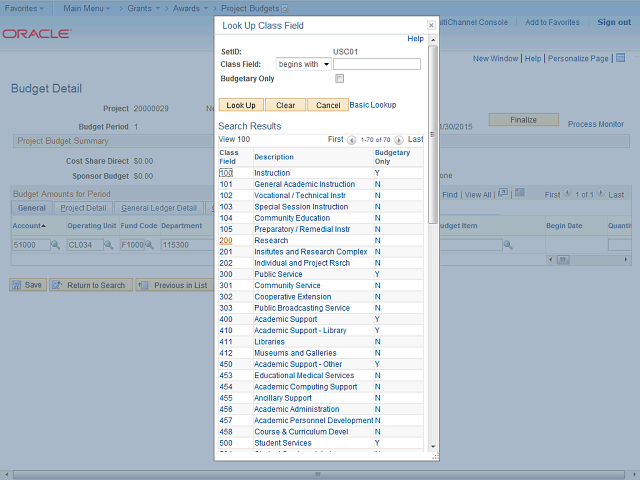Switch to Basic Lookup

click(x=373, y=105)
